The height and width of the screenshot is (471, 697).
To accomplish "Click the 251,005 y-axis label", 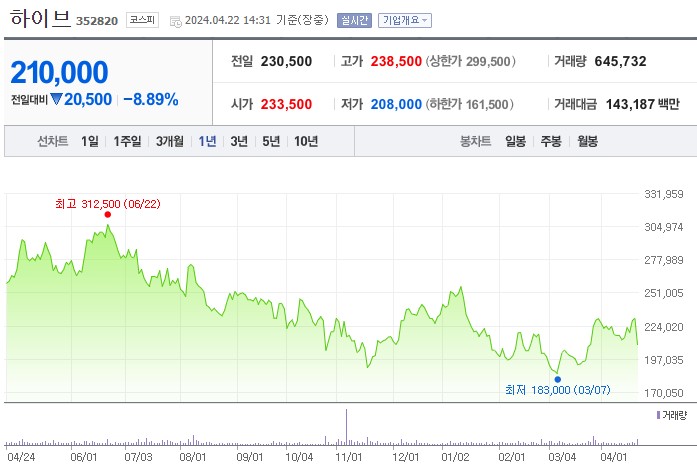I will pos(664,293).
